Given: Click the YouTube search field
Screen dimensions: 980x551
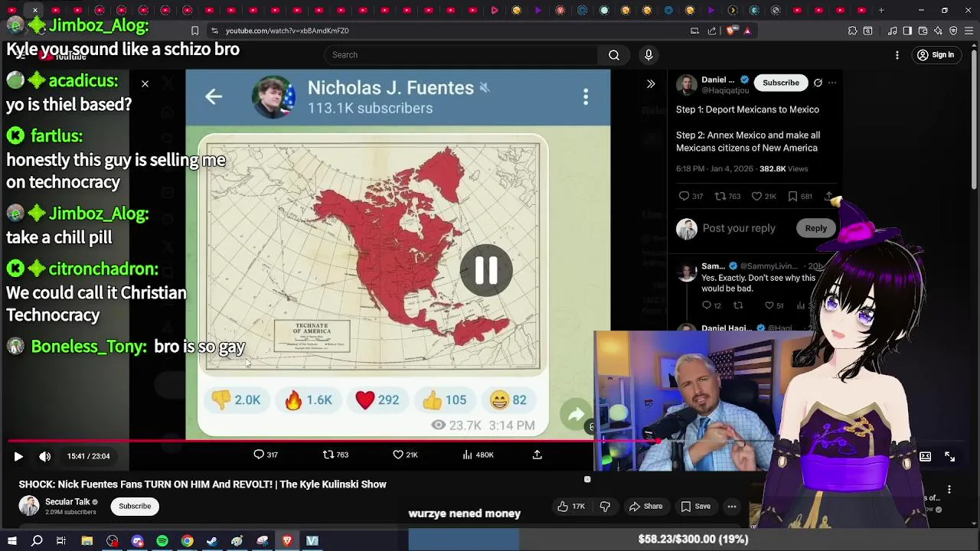Looking at the screenshot, I should click(461, 55).
